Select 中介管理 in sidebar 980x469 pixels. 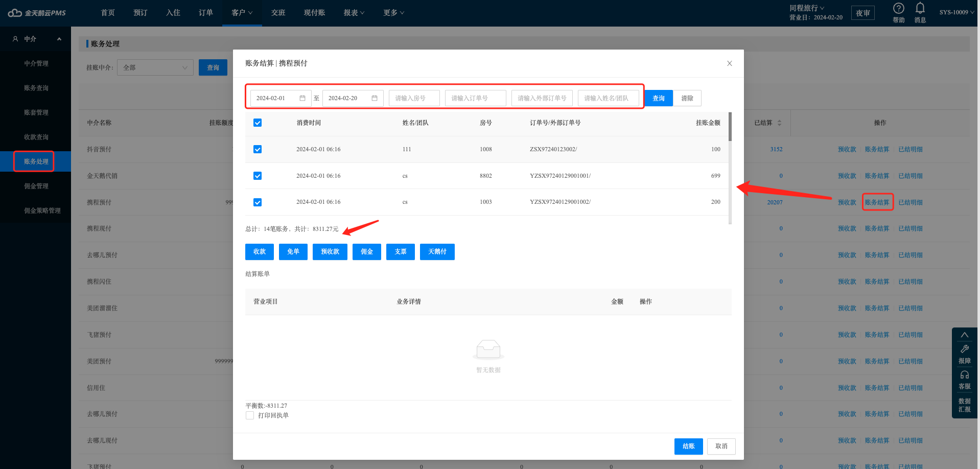click(36, 63)
